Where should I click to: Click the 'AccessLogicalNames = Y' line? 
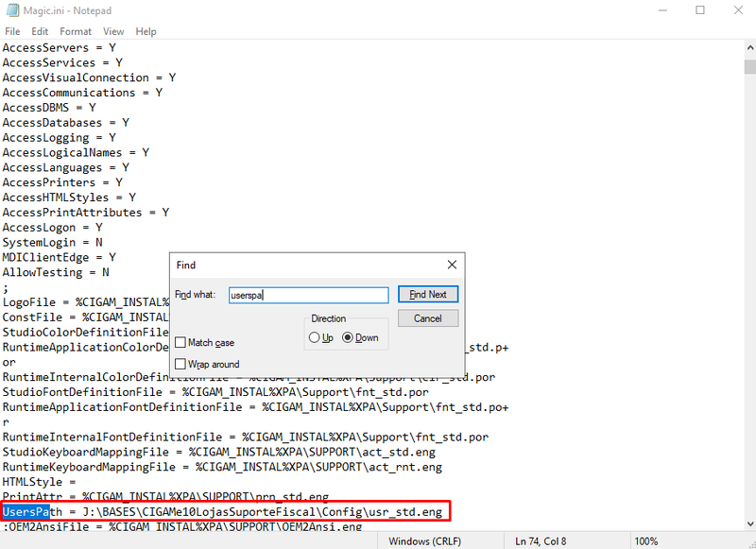coord(76,152)
